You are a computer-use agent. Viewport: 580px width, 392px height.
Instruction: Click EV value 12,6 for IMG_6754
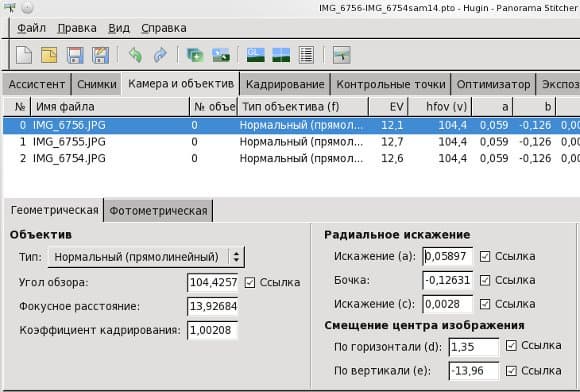coord(392,158)
